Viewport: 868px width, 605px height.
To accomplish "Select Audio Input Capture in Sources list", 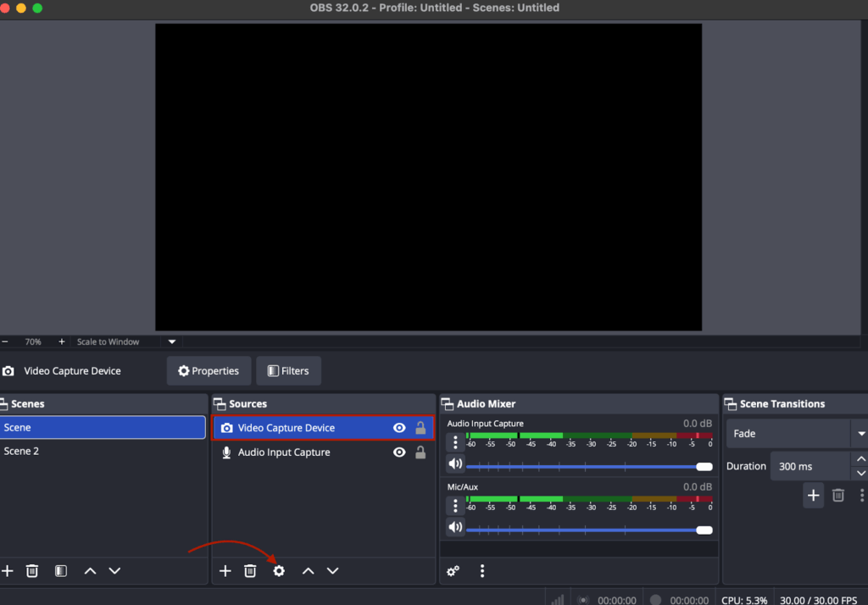I will (284, 452).
